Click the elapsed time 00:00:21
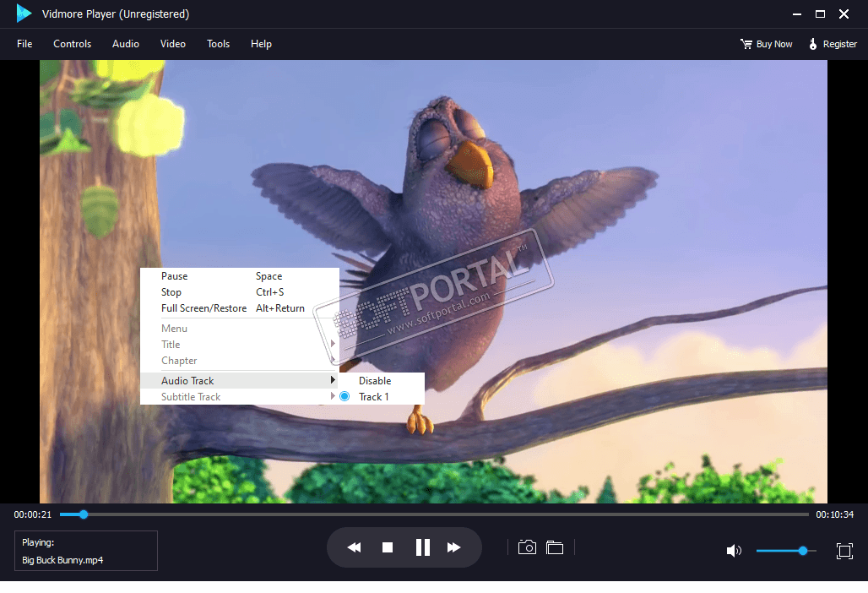Screen dimensions: 868x593 point(33,514)
